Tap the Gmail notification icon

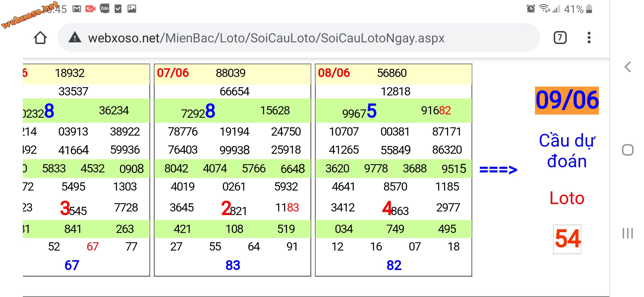point(77,9)
